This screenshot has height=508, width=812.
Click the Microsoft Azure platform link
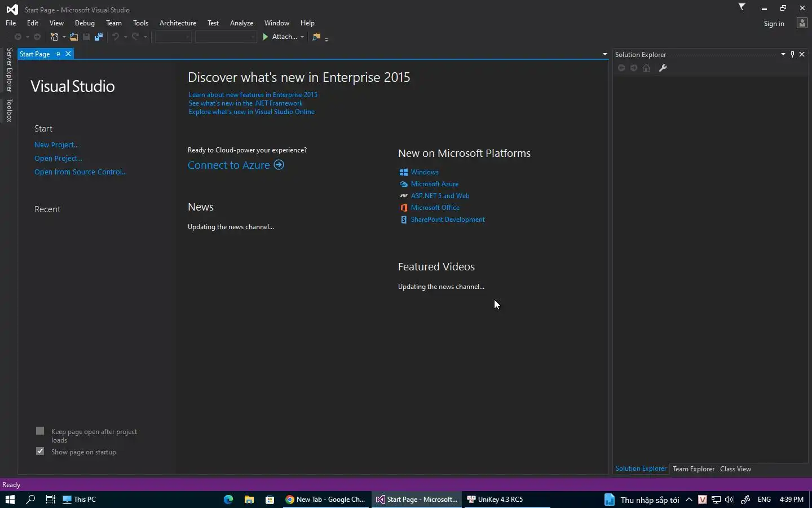(435, 184)
